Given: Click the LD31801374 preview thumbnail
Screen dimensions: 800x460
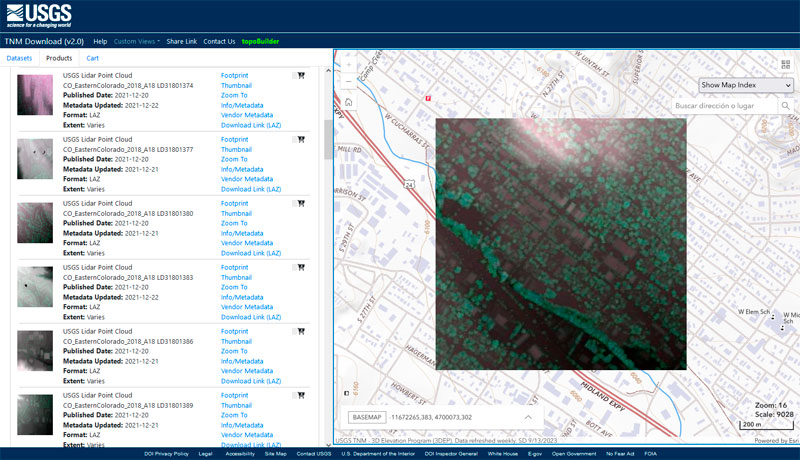Looking at the screenshot, I should click(35, 95).
